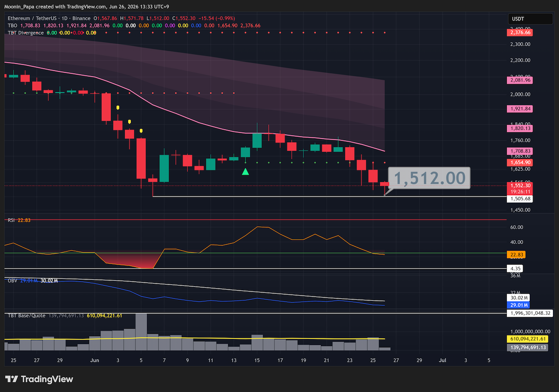Viewport: 559px width, 392px height.
Task: Click the 1,654.90 red price label
Action: point(521,162)
